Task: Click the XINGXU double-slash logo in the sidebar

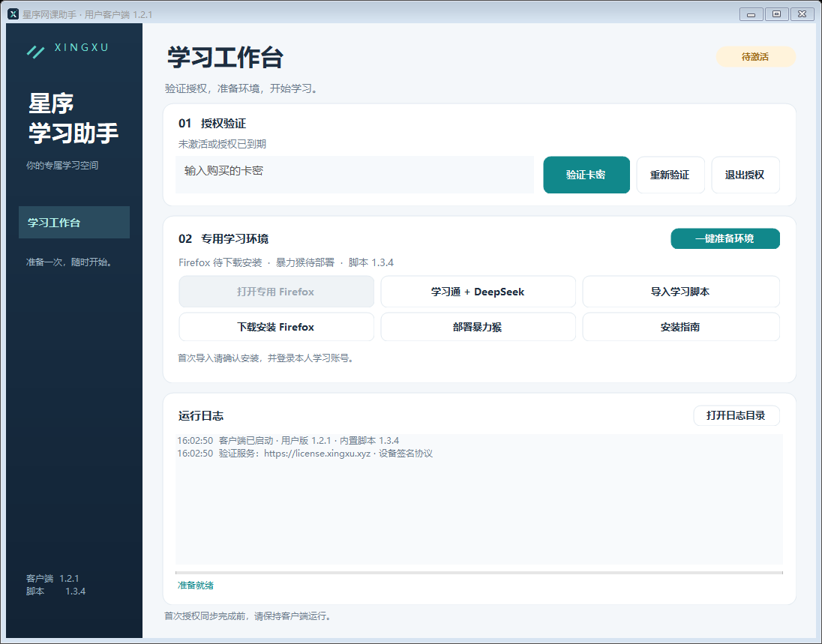Action: point(36,51)
